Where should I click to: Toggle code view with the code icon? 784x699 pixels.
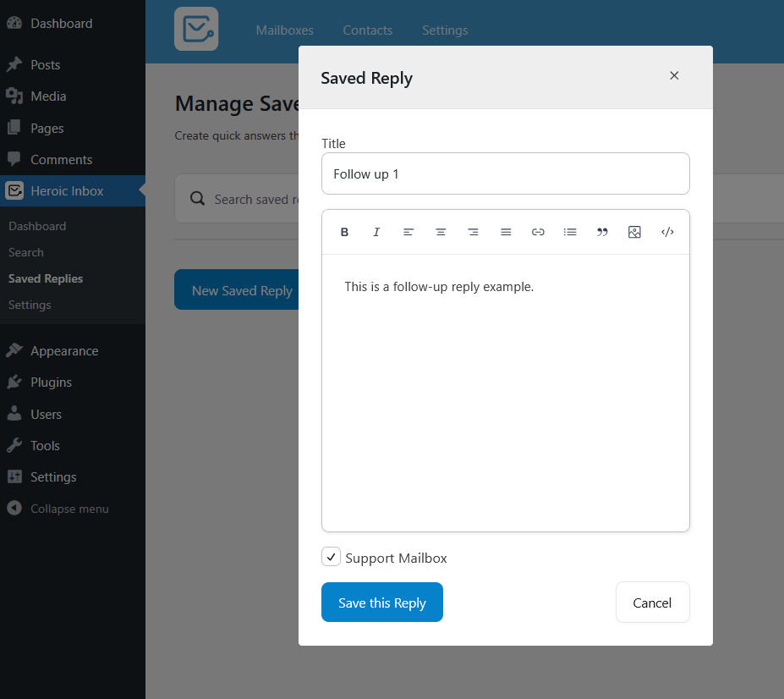pos(667,232)
